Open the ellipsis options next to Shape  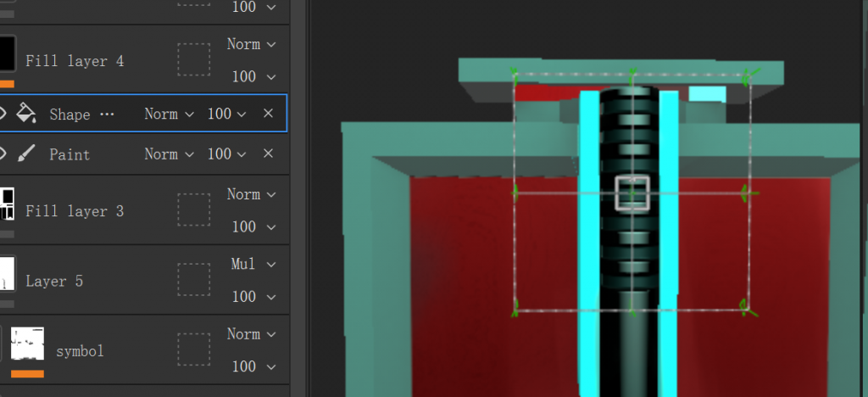click(107, 114)
